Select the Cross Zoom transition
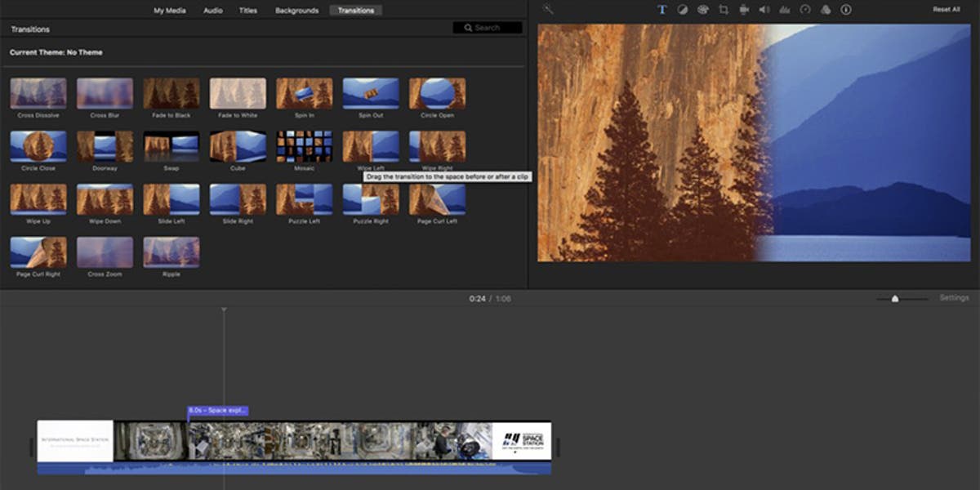980x490 pixels. [x=105, y=257]
